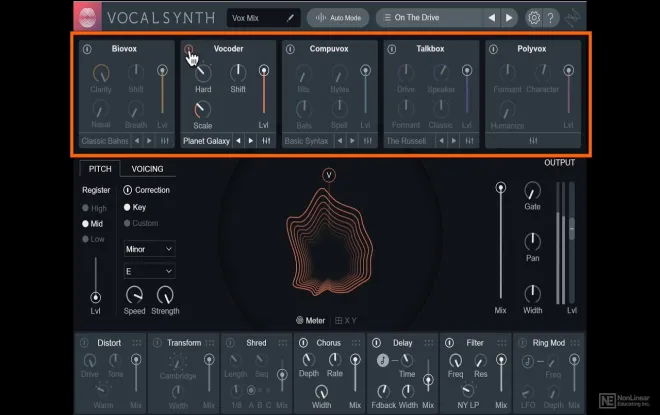Open Biovox advanced settings sliders icon
Image resolution: width=660 pixels, height=415 pixels.
click(x=165, y=141)
